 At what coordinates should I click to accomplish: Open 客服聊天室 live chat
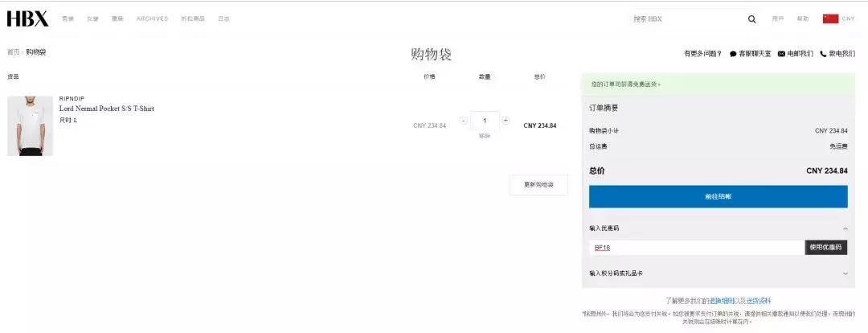pos(750,54)
